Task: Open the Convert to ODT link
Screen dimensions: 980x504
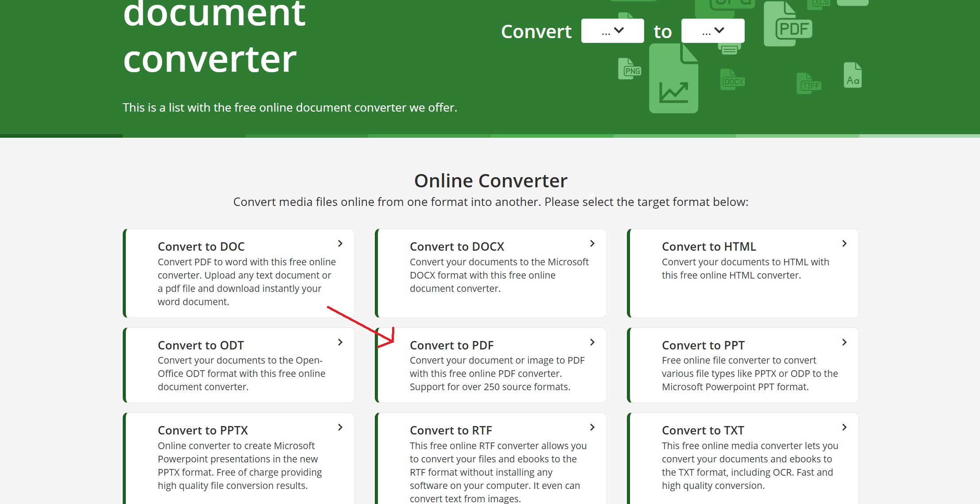Action: [x=201, y=345]
